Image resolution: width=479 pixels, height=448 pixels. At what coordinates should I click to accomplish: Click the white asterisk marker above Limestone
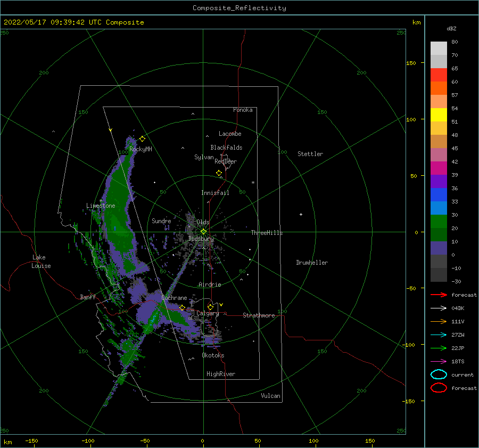click(101, 201)
